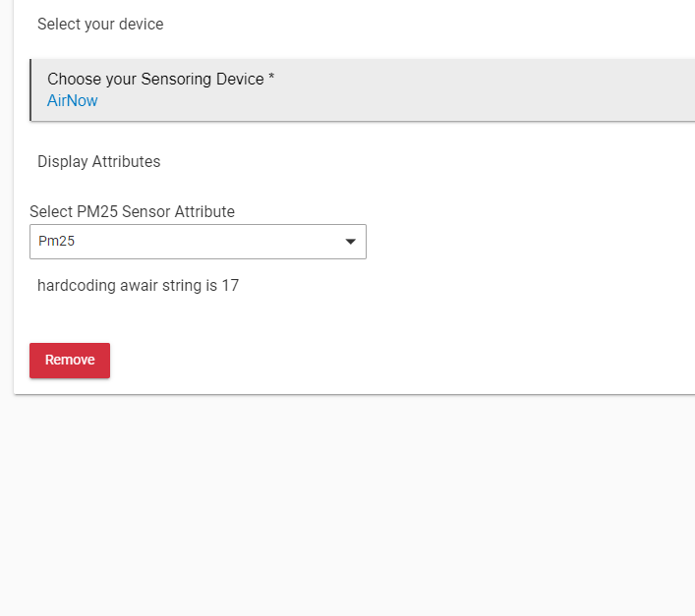Open the Select PM25 Sensor Attribute dropdown
This screenshot has height=616, width=695.
pyautogui.click(x=198, y=242)
